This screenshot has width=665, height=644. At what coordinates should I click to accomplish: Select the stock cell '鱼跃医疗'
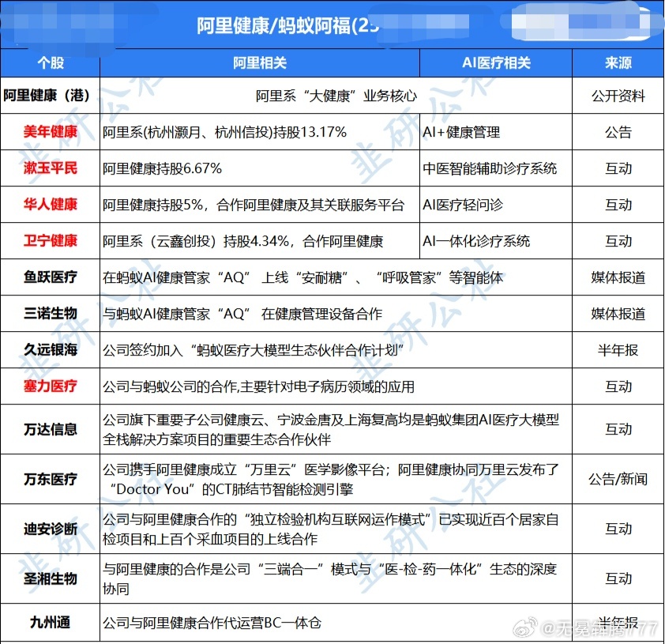pyautogui.click(x=50, y=277)
